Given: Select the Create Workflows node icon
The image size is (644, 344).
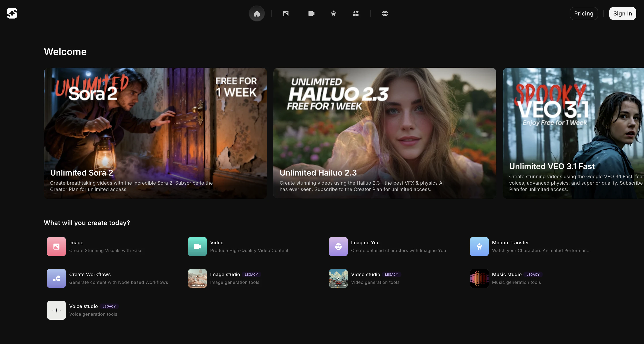Looking at the screenshot, I should pos(56,278).
